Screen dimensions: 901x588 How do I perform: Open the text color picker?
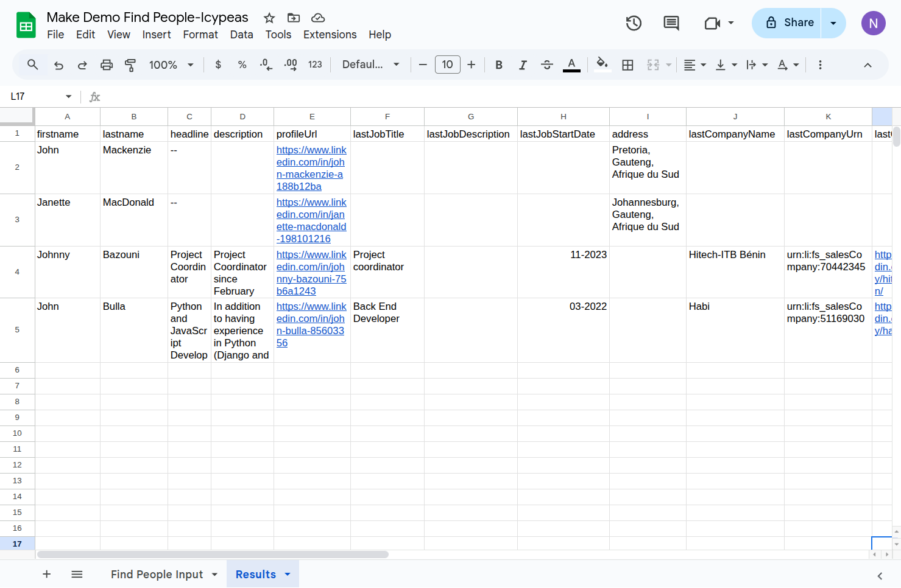[571, 65]
